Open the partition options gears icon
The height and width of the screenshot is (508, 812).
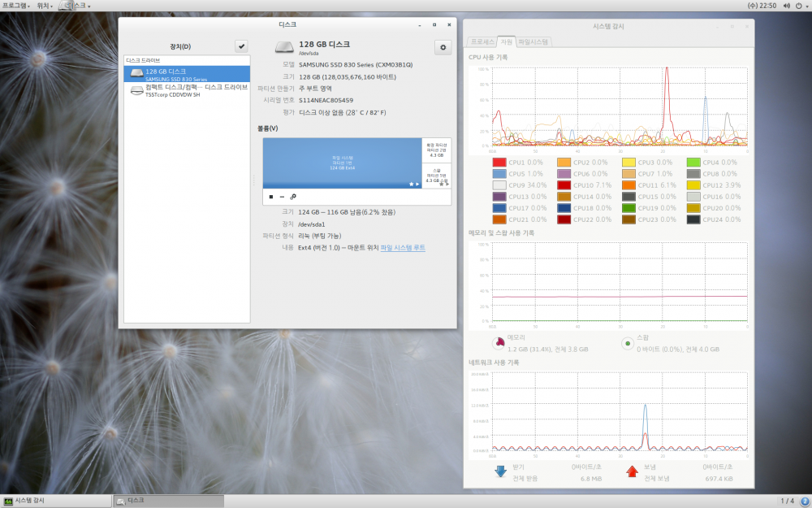293,197
